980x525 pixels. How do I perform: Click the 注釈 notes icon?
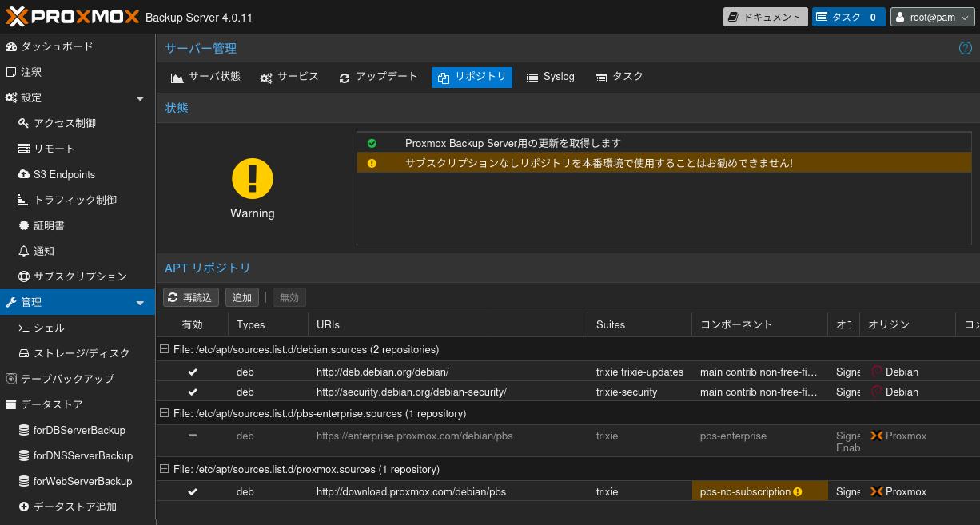[11, 72]
